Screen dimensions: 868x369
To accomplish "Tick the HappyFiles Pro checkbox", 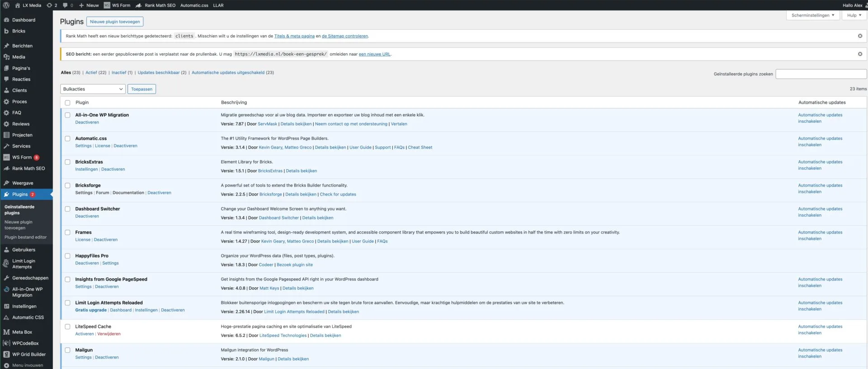I will (x=67, y=256).
